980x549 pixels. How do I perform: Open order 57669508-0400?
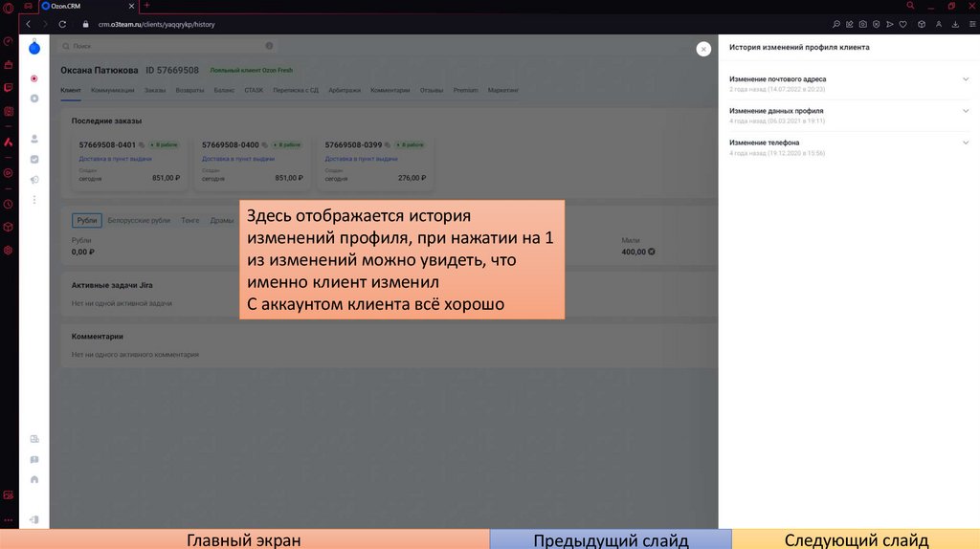[x=230, y=144]
